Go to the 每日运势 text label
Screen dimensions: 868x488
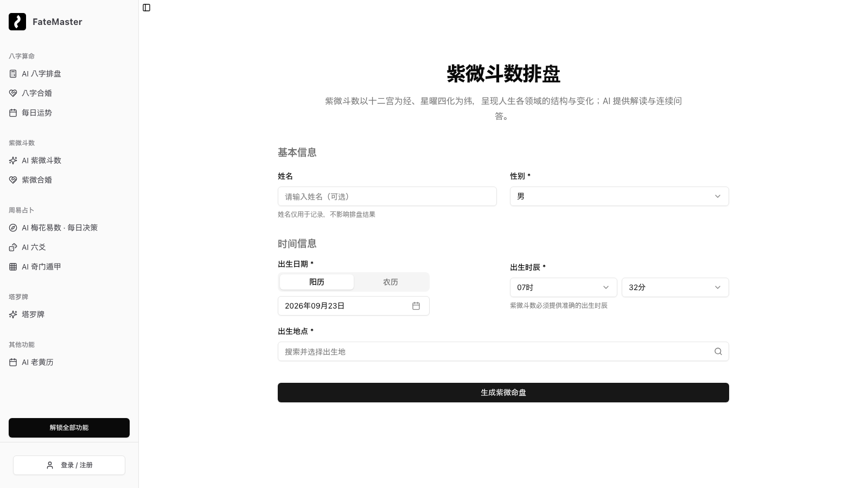tap(37, 113)
